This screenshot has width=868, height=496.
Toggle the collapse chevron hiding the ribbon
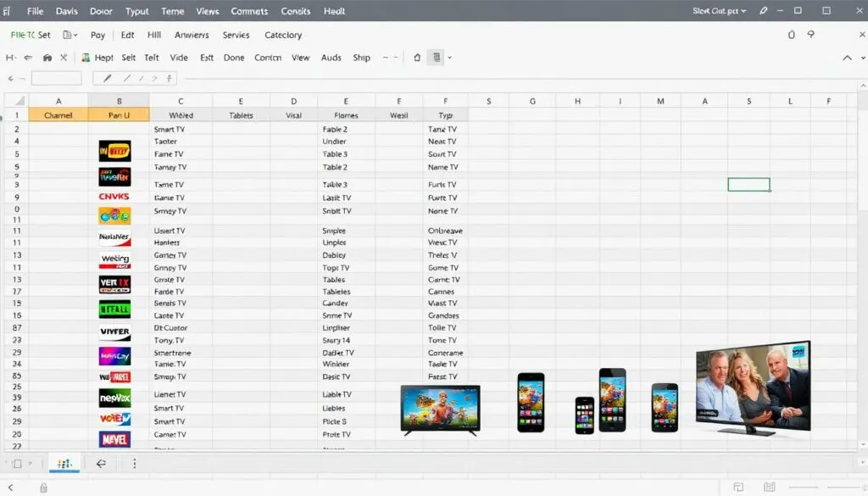tap(846, 58)
